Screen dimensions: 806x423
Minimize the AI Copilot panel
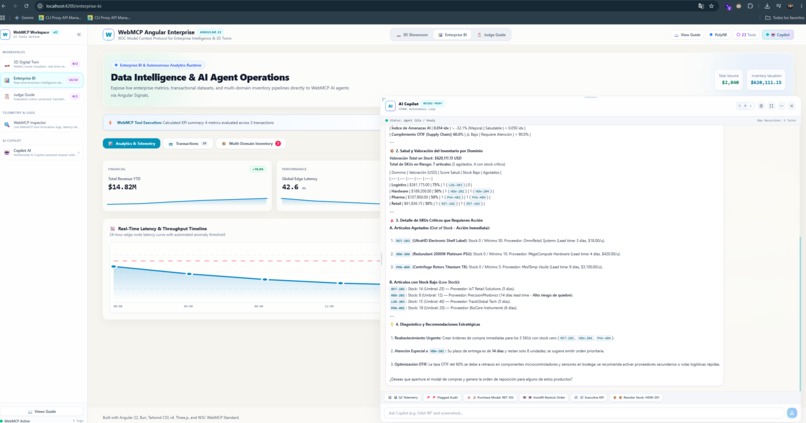point(781,106)
